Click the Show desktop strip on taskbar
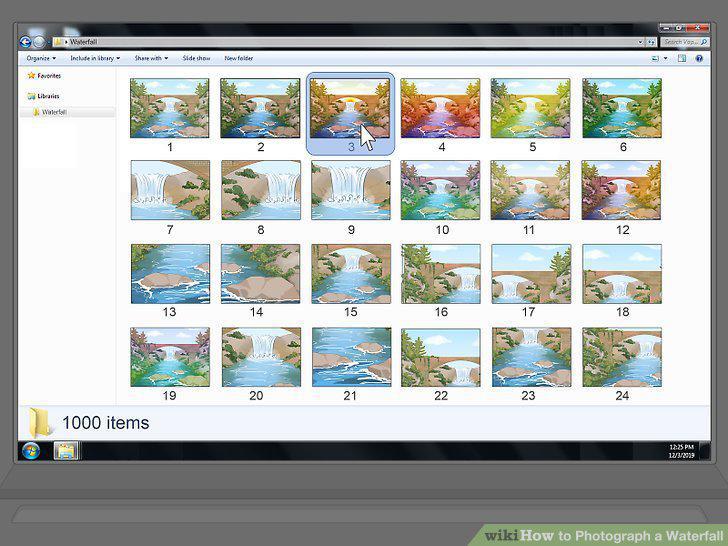The height and width of the screenshot is (546, 728). pyautogui.click(x=704, y=451)
